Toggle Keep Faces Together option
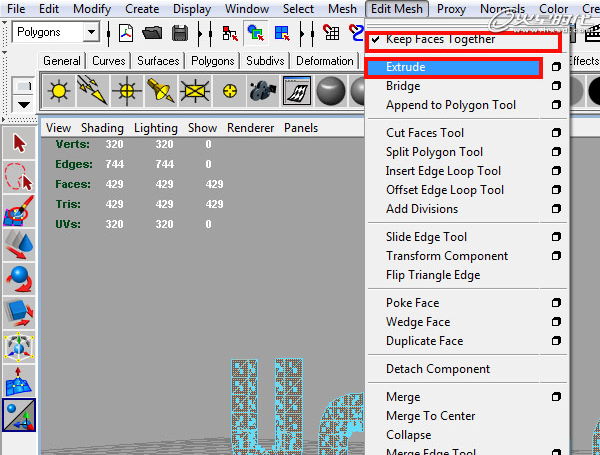Viewport: 600px width, 455px height. pos(463,39)
